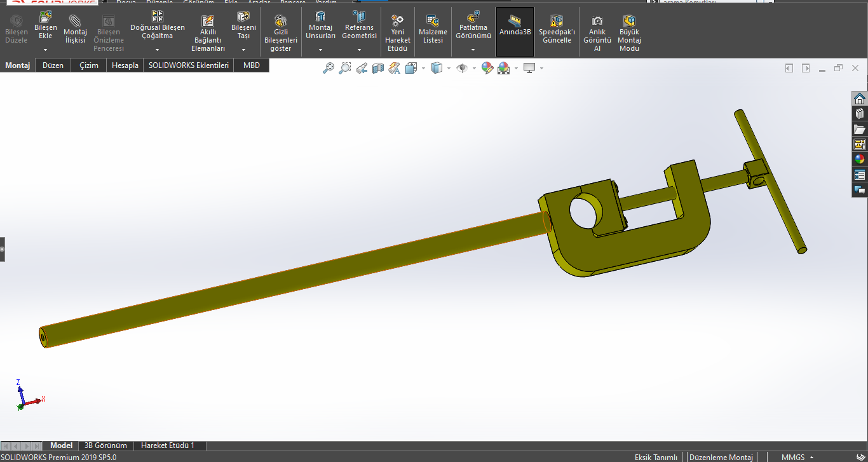Open the Custom Properties task pane

pyautogui.click(x=860, y=175)
